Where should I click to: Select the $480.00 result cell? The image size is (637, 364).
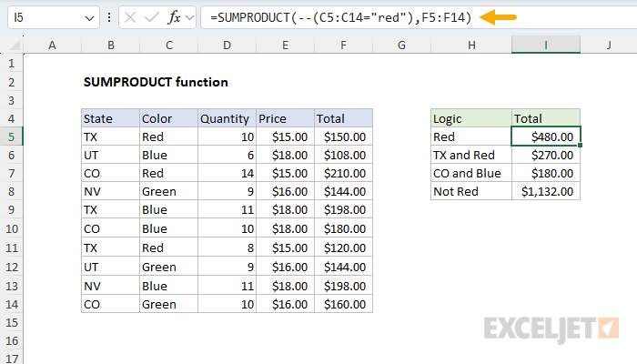coord(546,136)
